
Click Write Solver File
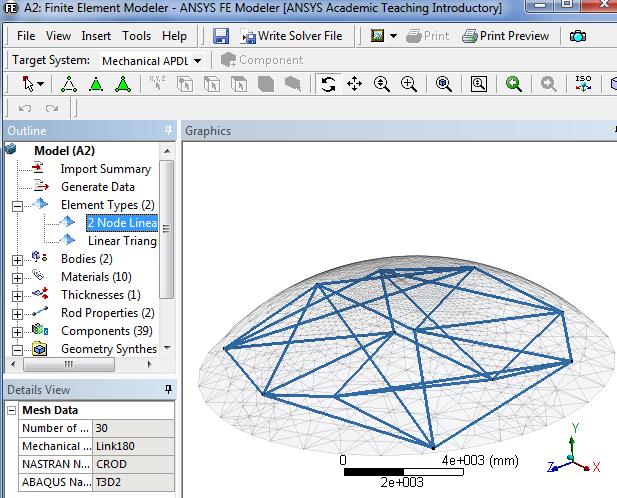click(292, 36)
